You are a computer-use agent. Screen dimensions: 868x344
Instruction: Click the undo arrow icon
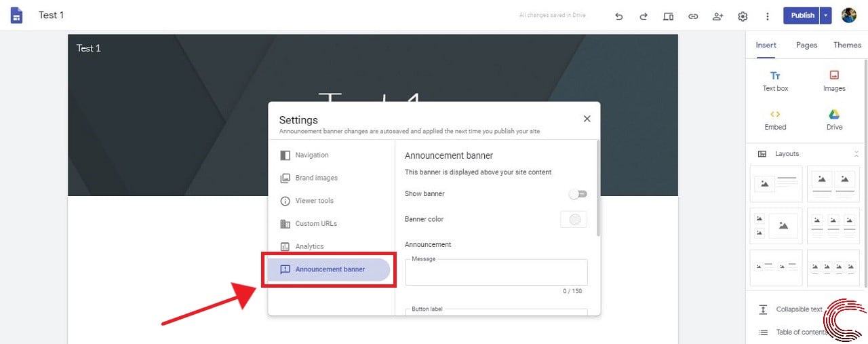click(x=618, y=16)
